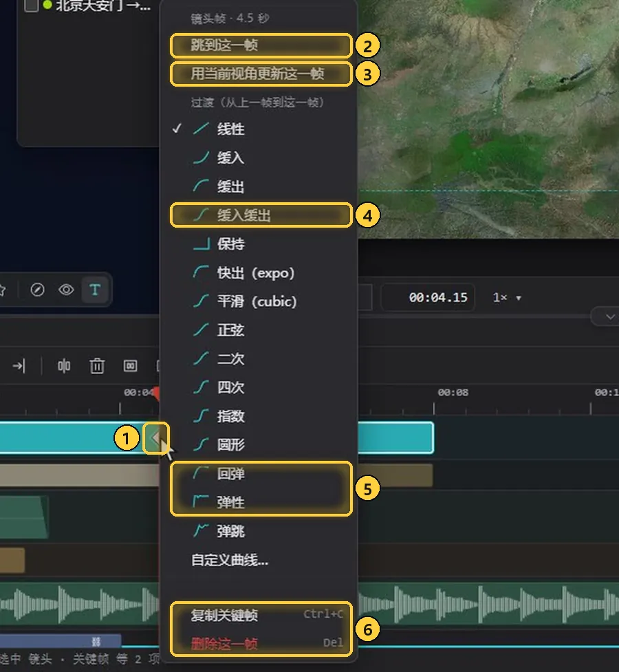Select the 弹跳 easing option
Viewport: 619px width, 672px height.
click(259, 532)
